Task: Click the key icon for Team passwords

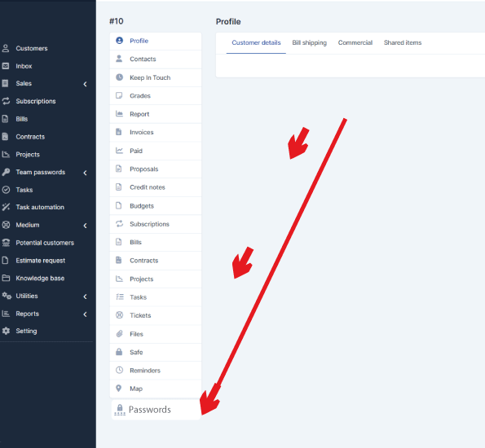Action: 6,172
